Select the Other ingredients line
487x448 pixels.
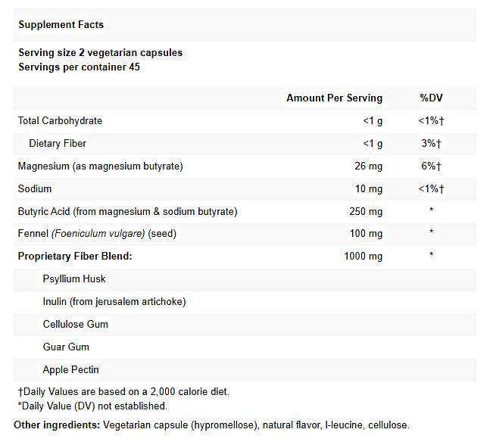(211, 425)
